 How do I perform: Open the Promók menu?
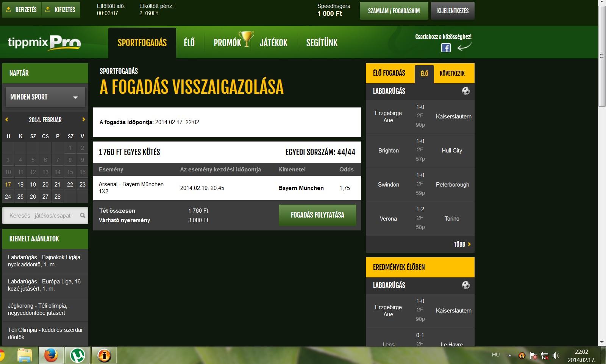pyautogui.click(x=227, y=43)
